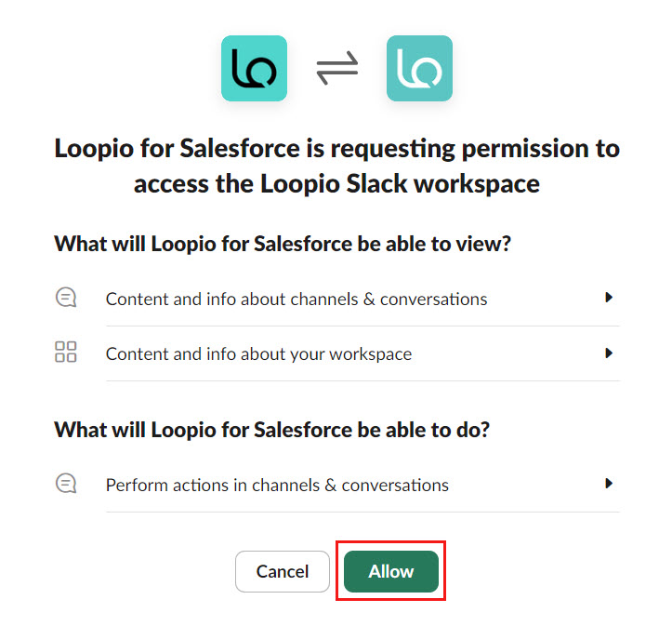Expand Perform actions in channels details arrow
The height and width of the screenshot is (626, 672).
(608, 484)
